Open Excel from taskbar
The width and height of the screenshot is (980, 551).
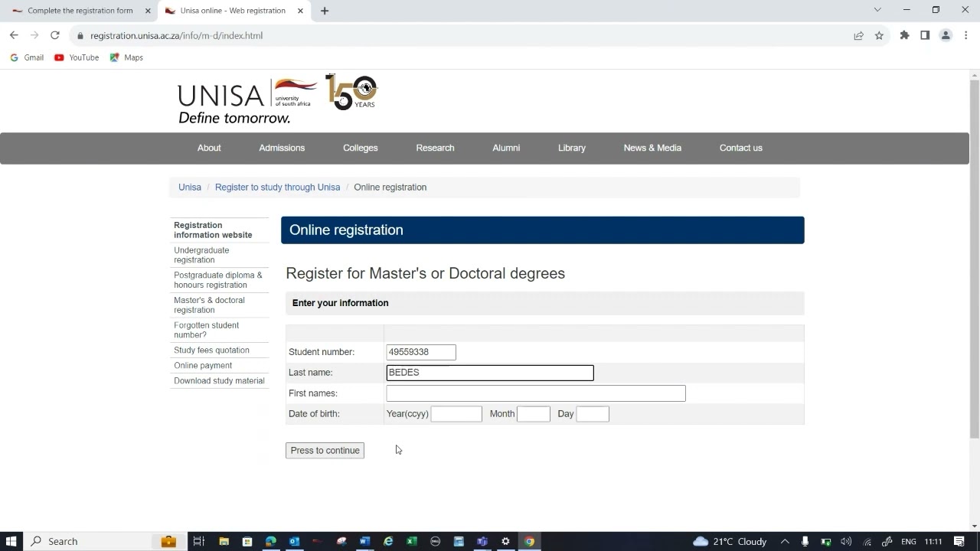pos(412,541)
